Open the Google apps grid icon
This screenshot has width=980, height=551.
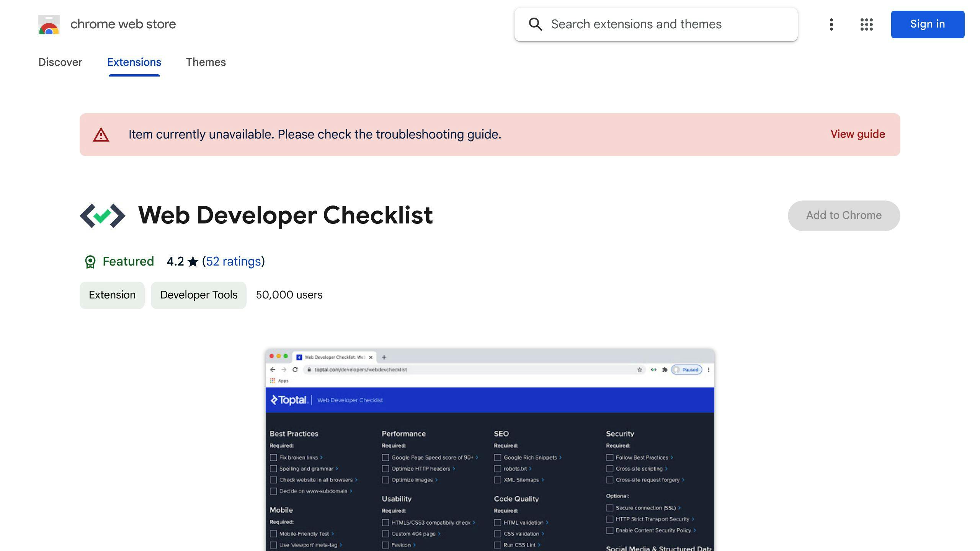click(x=866, y=24)
